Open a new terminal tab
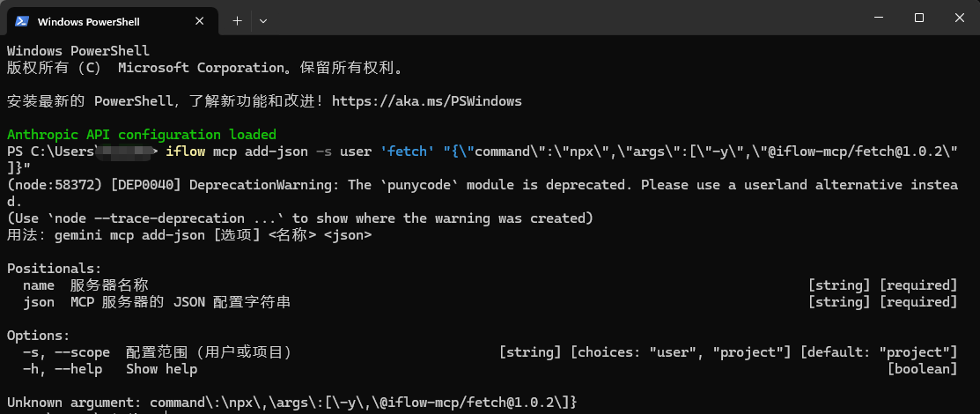The image size is (980, 414). (x=237, y=20)
